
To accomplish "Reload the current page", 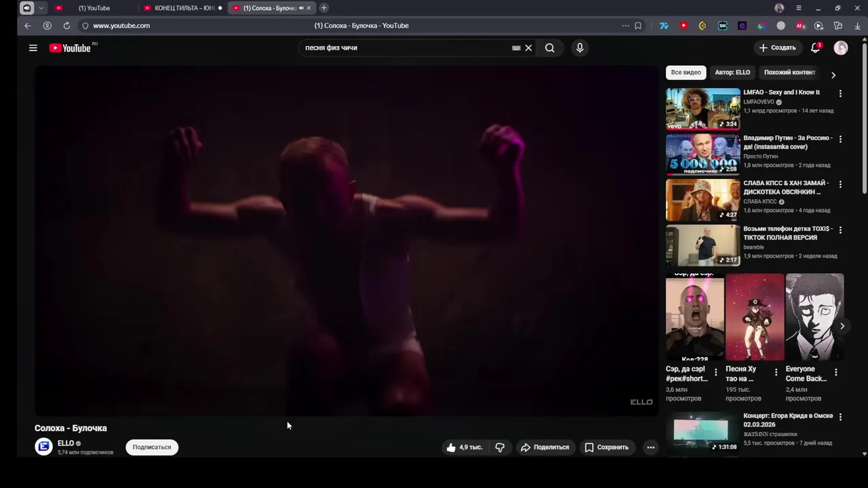I will (x=66, y=26).
